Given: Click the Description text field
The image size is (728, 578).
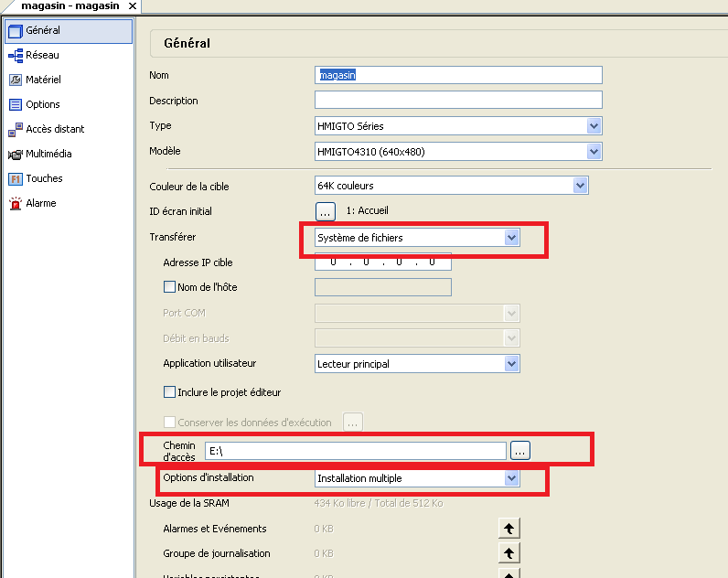Looking at the screenshot, I should (x=458, y=101).
